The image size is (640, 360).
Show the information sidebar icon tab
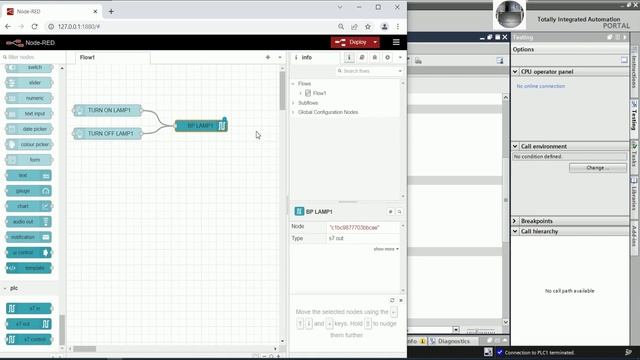(349, 58)
